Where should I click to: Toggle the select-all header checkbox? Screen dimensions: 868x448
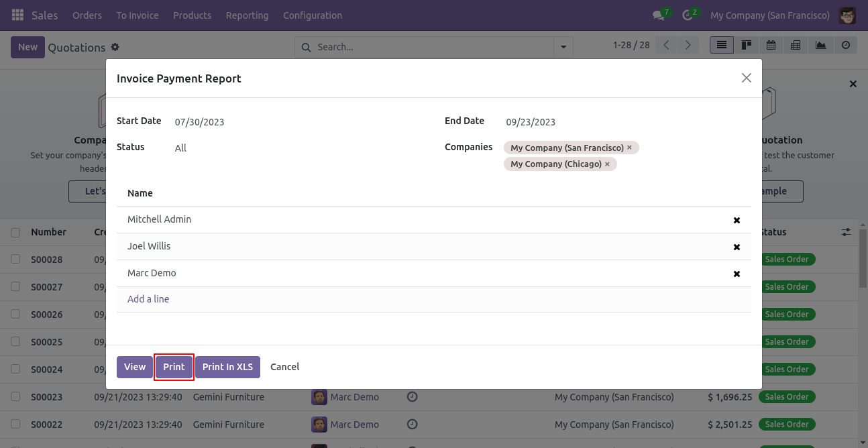pos(15,232)
